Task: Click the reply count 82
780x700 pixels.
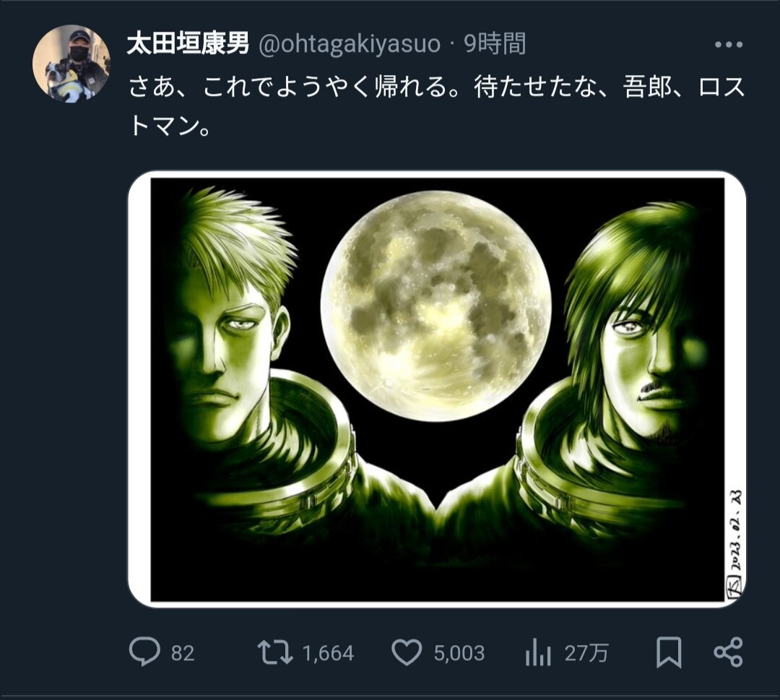Action: pos(183,654)
